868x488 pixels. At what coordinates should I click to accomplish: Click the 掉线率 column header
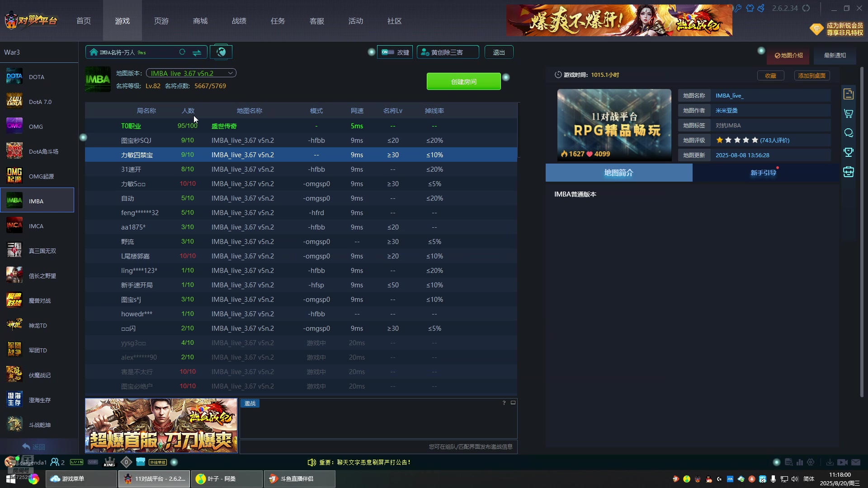[x=434, y=111]
